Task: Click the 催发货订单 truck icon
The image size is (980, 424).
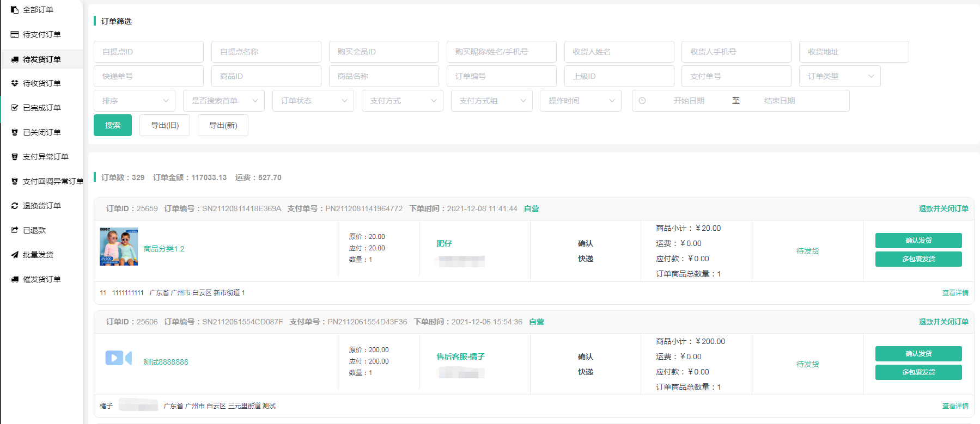Action: point(15,279)
